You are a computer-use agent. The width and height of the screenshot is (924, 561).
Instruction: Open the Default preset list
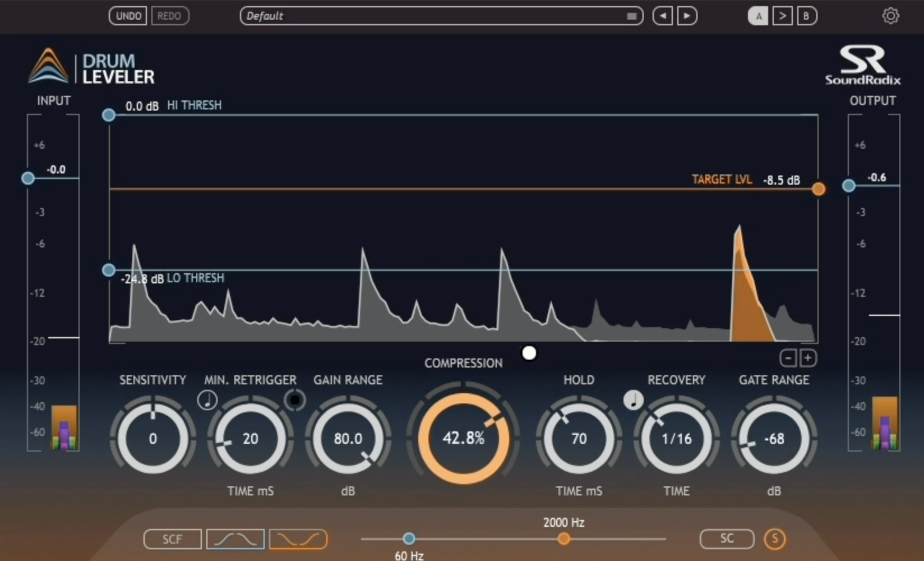[x=441, y=16]
